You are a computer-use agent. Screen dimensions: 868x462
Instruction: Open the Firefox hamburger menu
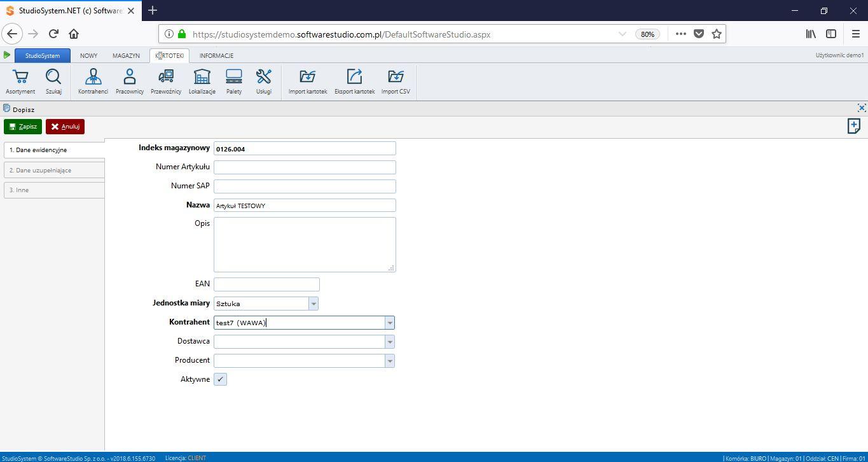856,34
